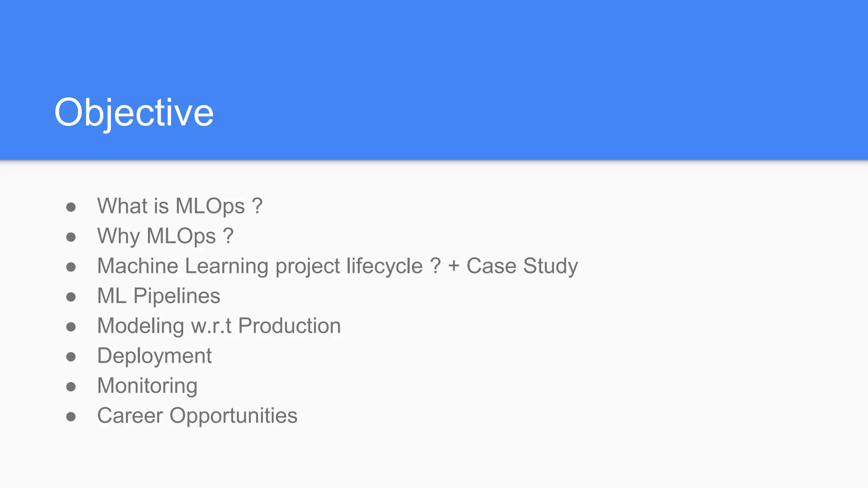Viewport: 868px width, 488px height.
Task: Click the question mark after "lifecycle"
Action: coord(435,266)
